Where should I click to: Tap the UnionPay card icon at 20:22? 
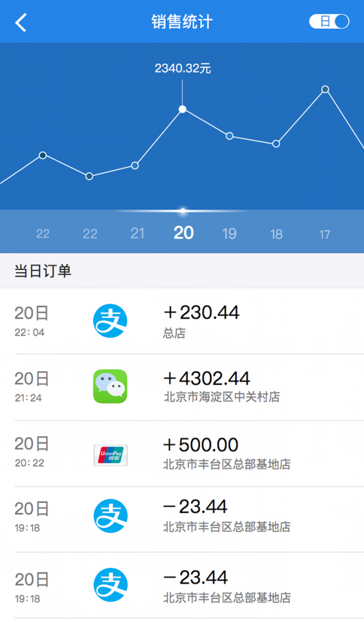point(110,455)
